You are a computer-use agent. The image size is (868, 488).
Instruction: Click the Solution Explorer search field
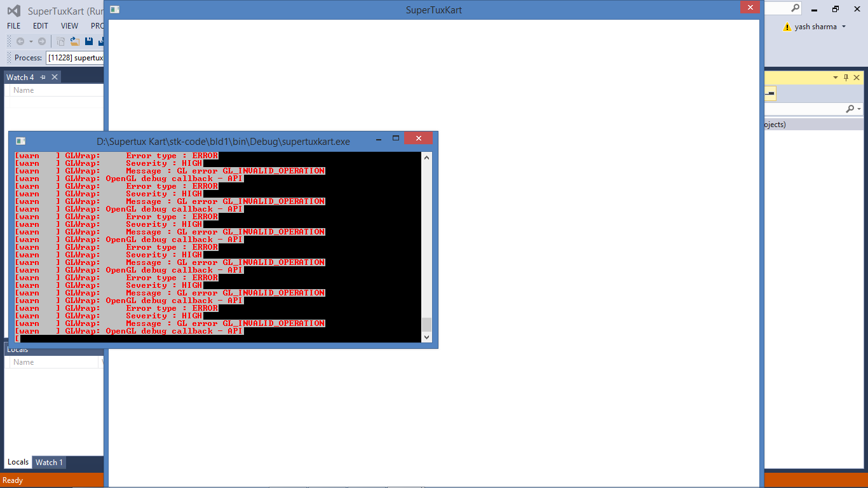(x=803, y=109)
